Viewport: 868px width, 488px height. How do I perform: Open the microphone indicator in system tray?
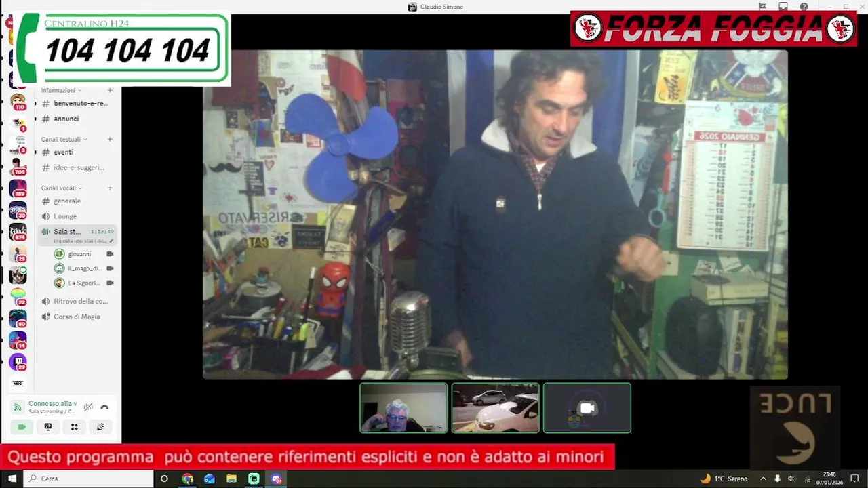[777, 479]
